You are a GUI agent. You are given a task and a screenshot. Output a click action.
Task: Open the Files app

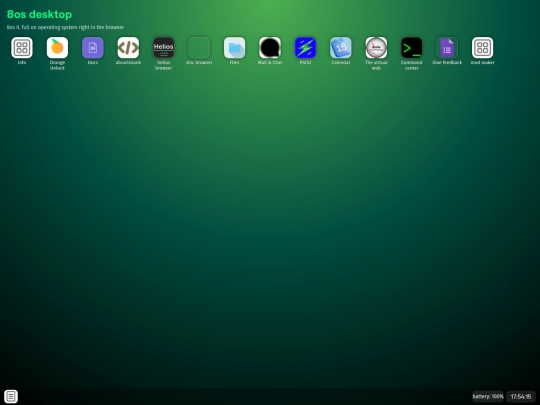(x=235, y=48)
